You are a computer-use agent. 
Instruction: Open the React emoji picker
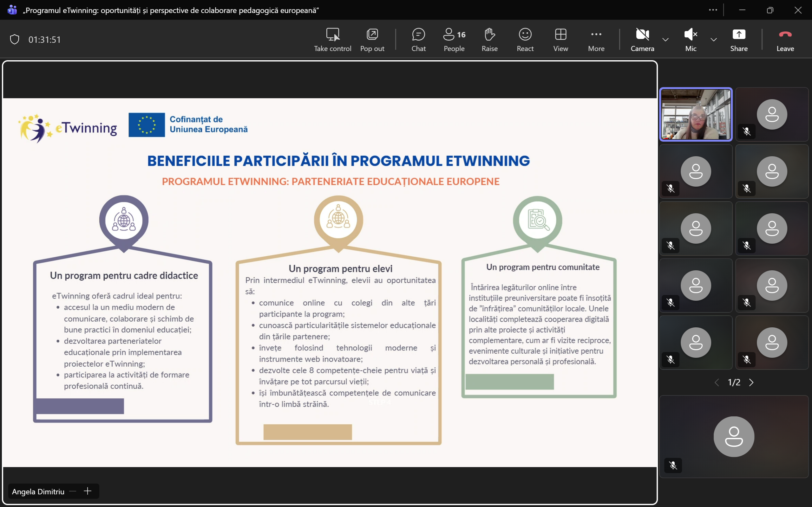tap(525, 40)
